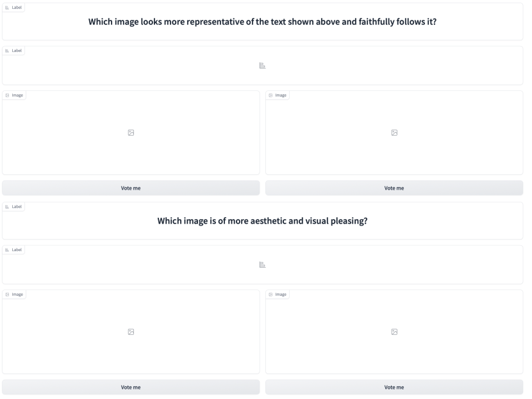Click the "Image" tag on the upper-right image box
This screenshot has height=399, width=532.
click(278, 95)
